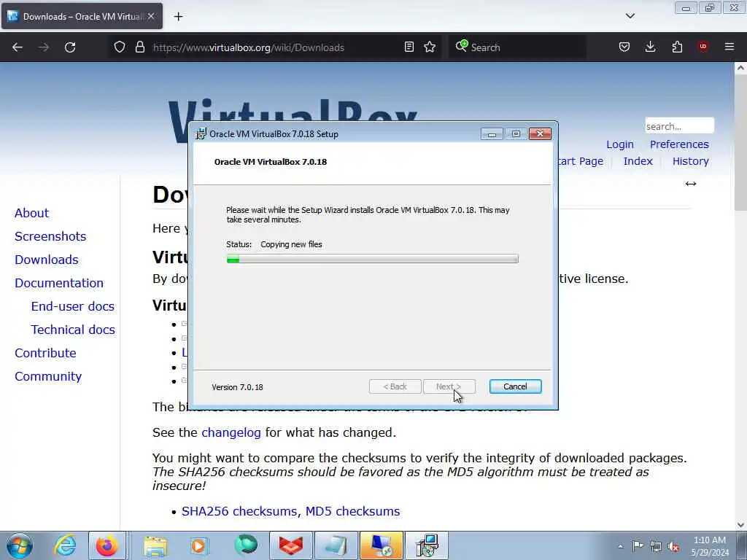Open the Windows Start menu

click(x=20, y=545)
